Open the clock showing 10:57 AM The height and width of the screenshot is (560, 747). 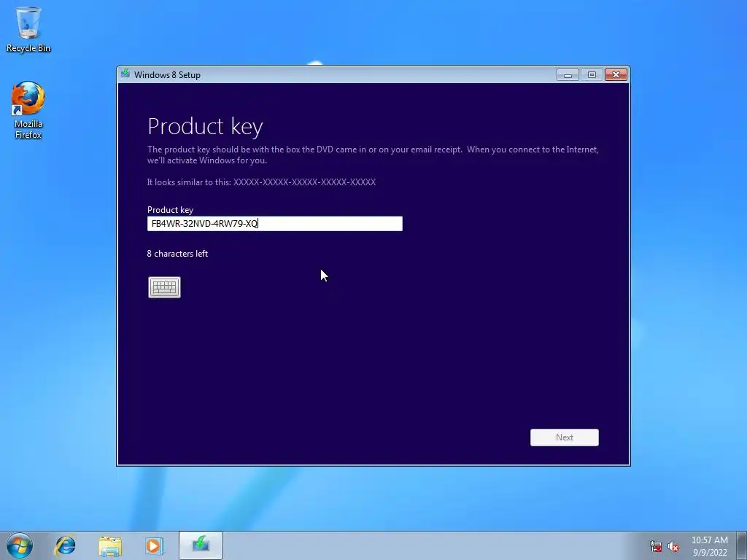(x=710, y=545)
